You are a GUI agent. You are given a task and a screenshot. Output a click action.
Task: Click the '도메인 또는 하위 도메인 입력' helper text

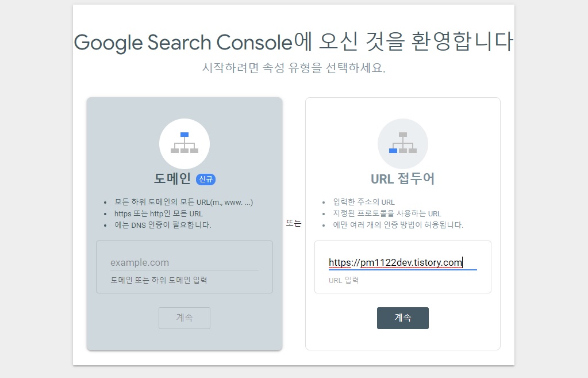click(x=159, y=280)
